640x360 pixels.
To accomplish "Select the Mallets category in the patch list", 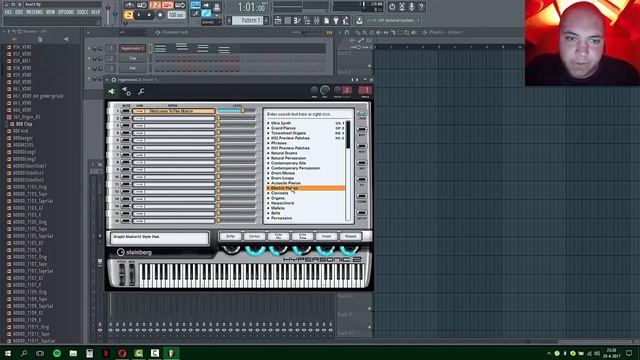I will (278, 208).
